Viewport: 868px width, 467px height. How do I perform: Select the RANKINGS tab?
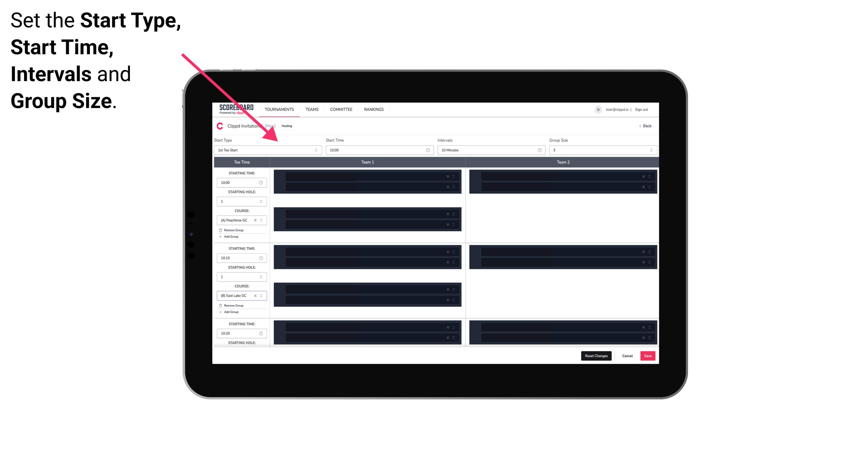[x=374, y=109]
